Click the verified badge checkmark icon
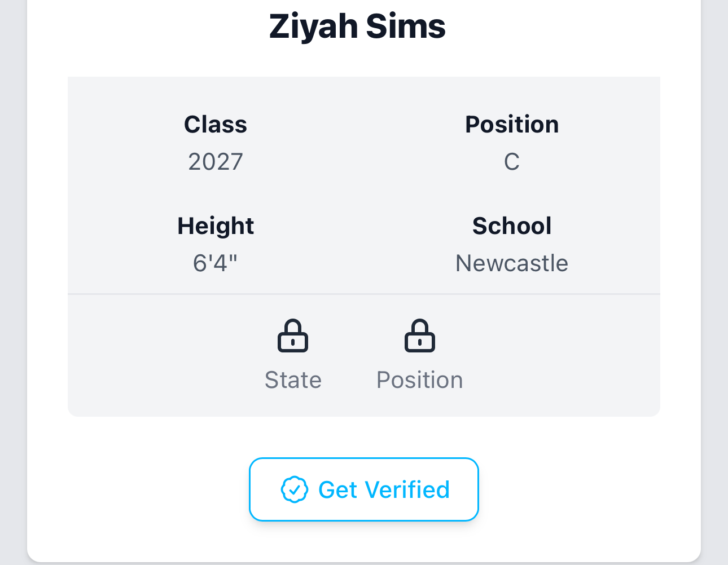This screenshot has height=565, width=728. pyautogui.click(x=295, y=489)
